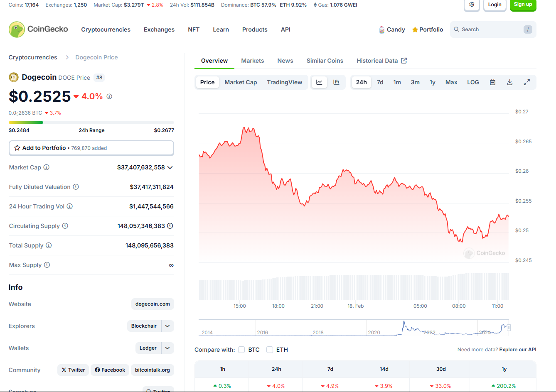This screenshot has width=556, height=392.
Task: Click the 24 Hour Trading Vol info icon
Action: click(x=70, y=206)
